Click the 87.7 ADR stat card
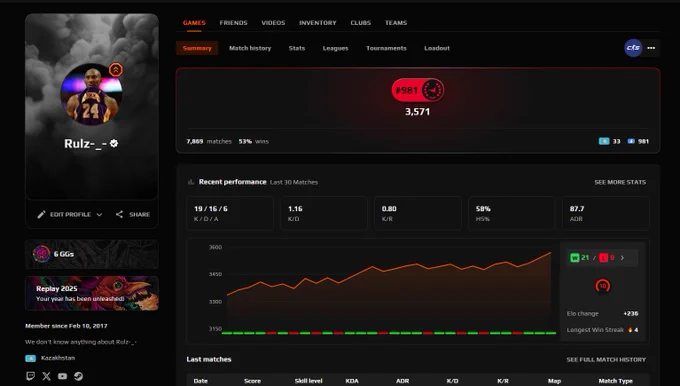Image resolution: width=680 pixels, height=386 pixels. coord(606,213)
